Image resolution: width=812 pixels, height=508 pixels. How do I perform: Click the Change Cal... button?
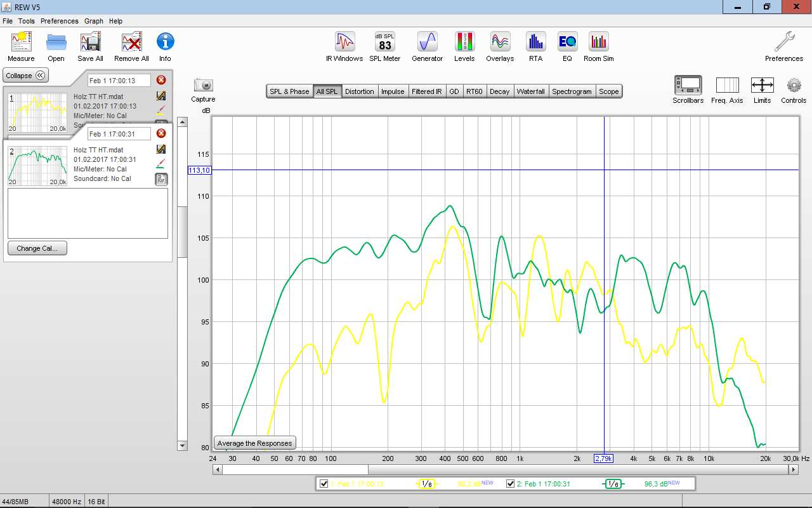(37, 248)
